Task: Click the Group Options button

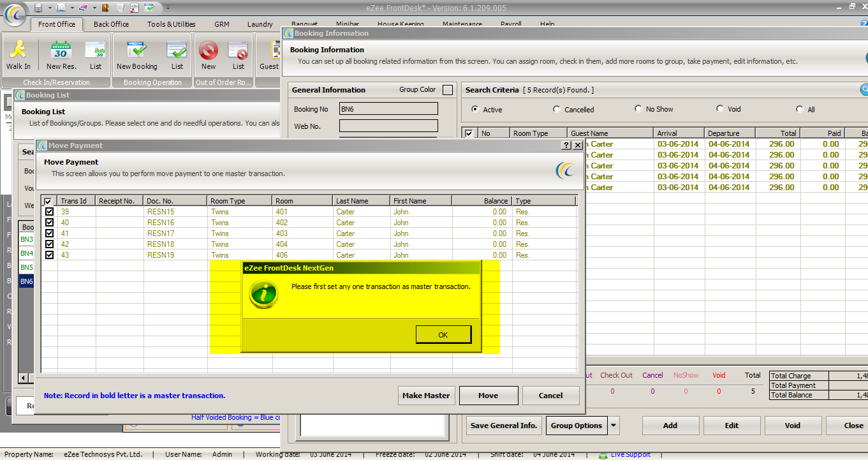Action: pos(577,426)
